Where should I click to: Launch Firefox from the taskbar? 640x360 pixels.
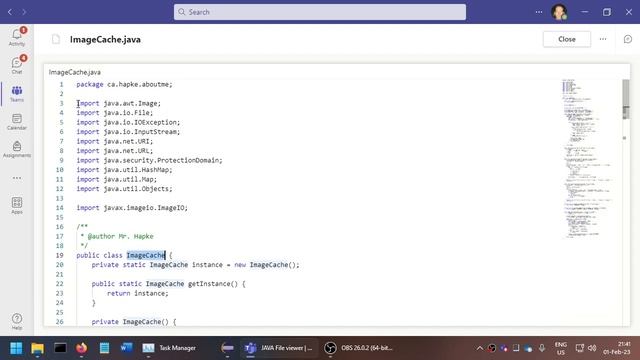click(82, 348)
